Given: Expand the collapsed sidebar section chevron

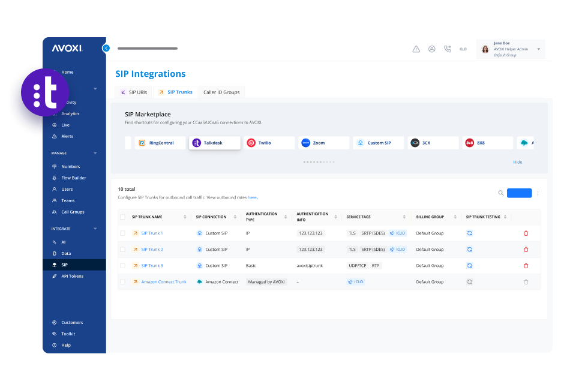Looking at the screenshot, I should [94, 88].
